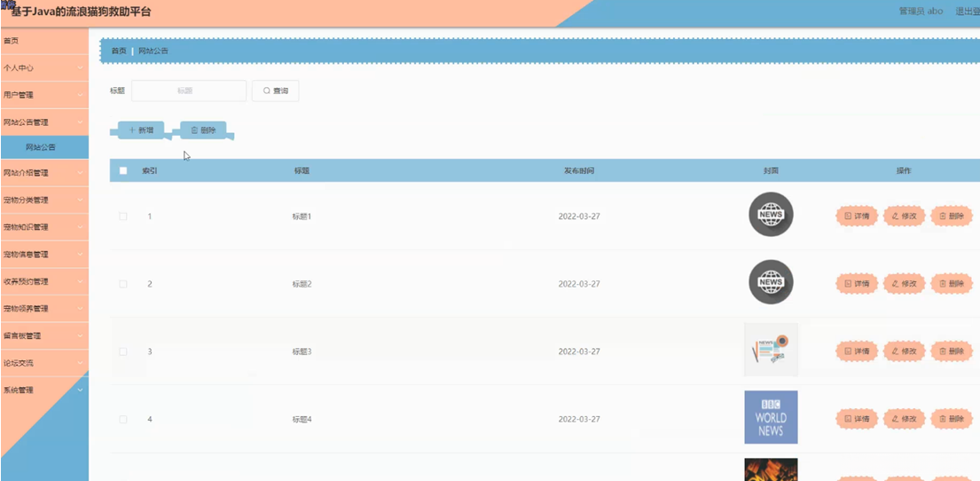Open the 论坛交流 sidebar menu
The width and height of the screenshot is (980, 481).
click(44, 363)
